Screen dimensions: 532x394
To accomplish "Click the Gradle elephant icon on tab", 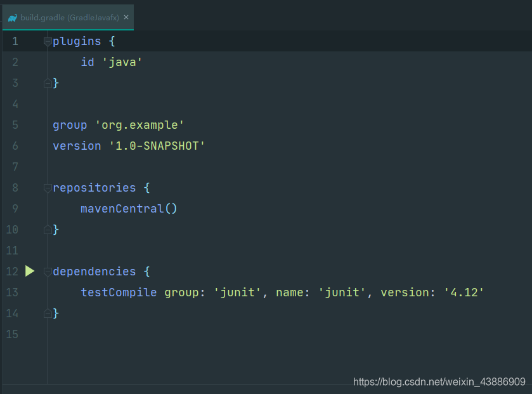I will (x=13, y=18).
